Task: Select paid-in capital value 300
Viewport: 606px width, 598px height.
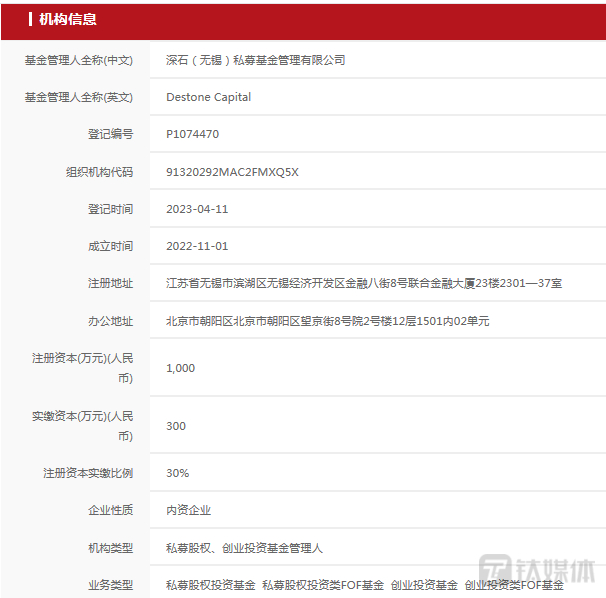Action: click(x=176, y=426)
